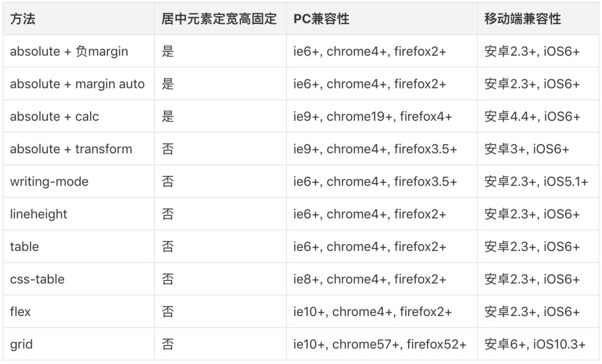Click ie10+, chrome57+, firefox52+ compatibility cell
The height and width of the screenshot is (364, 602).
click(382, 344)
